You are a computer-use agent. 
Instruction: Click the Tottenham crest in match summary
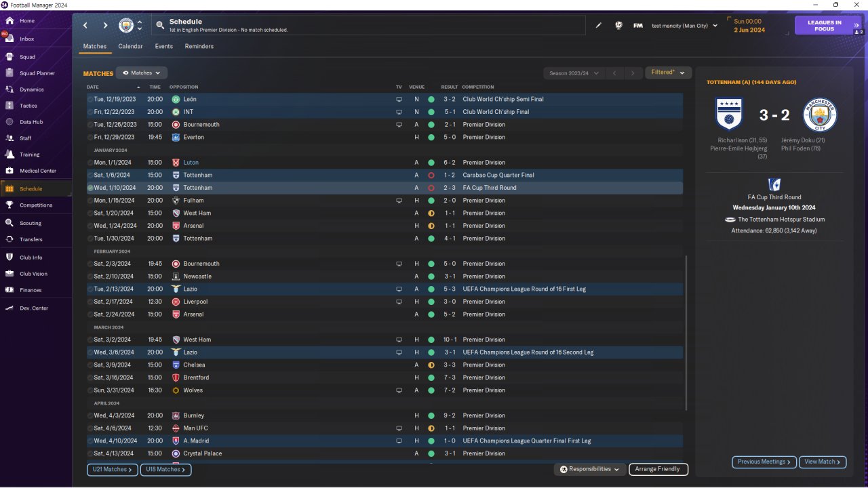(730, 115)
